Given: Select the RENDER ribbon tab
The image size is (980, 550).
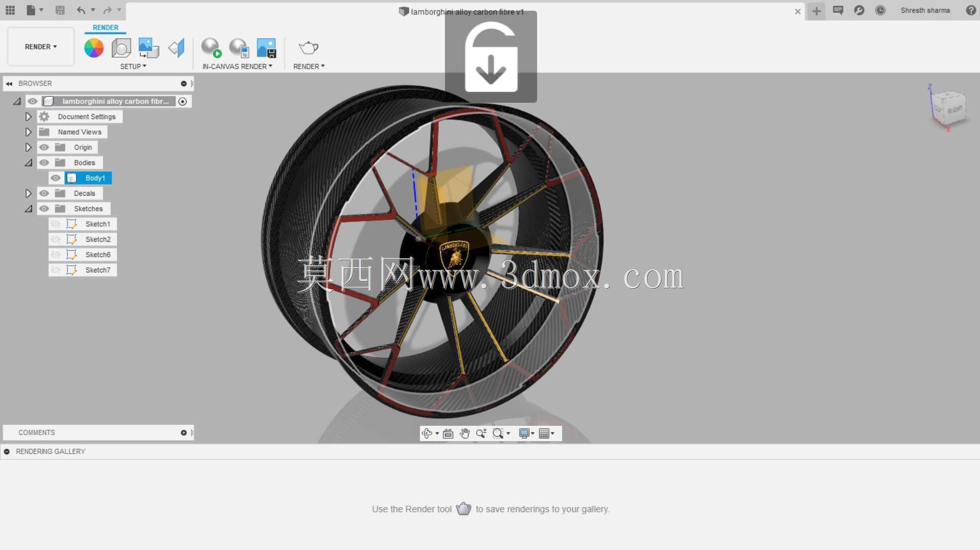Looking at the screenshot, I should [105, 28].
